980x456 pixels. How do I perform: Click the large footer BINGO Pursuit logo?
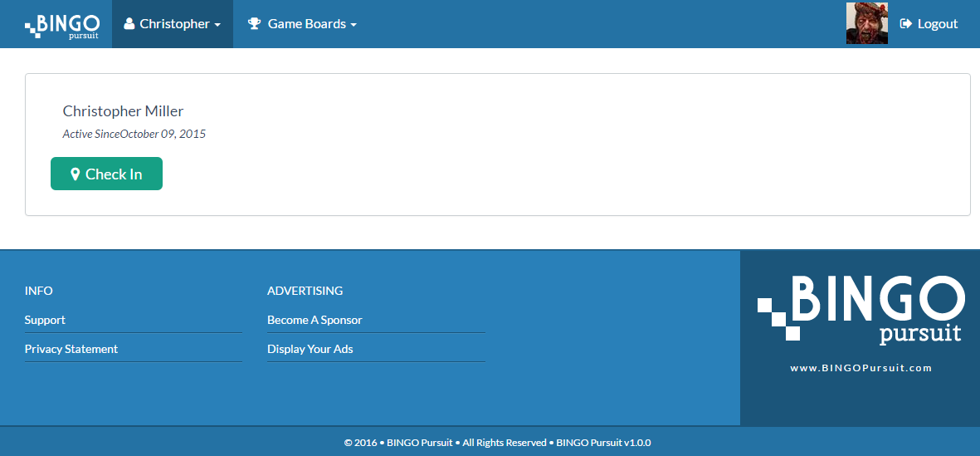861,309
